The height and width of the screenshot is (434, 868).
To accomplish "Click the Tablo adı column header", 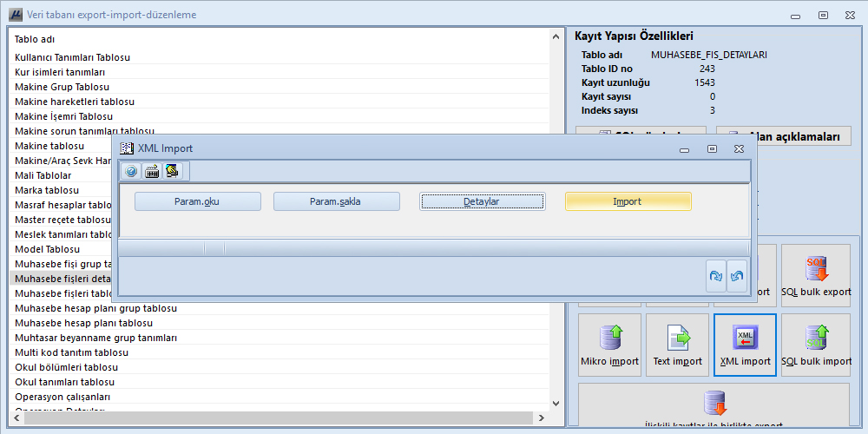I will point(35,39).
